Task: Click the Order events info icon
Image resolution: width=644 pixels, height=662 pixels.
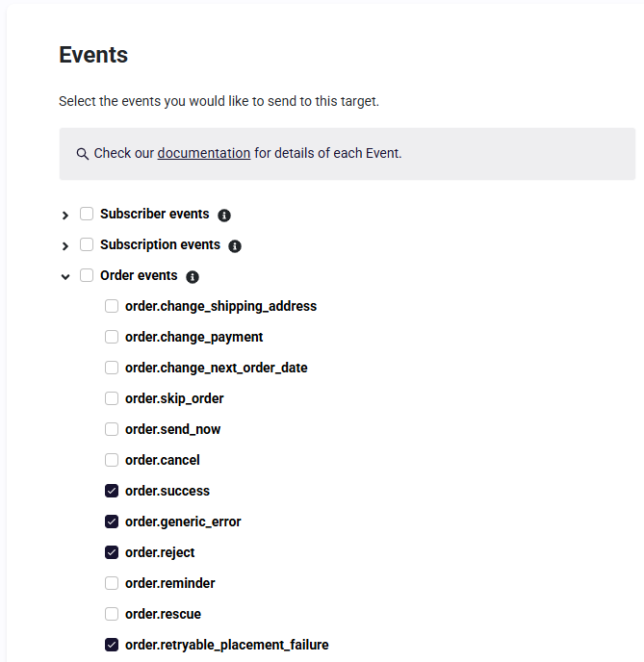Action: (x=193, y=277)
